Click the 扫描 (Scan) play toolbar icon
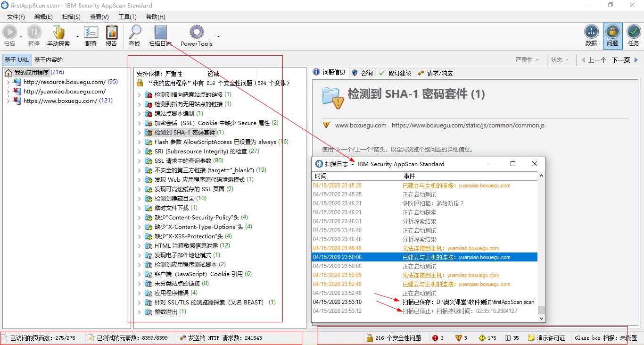The width and height of the screenshot is (644, 345). click(9, 32)
